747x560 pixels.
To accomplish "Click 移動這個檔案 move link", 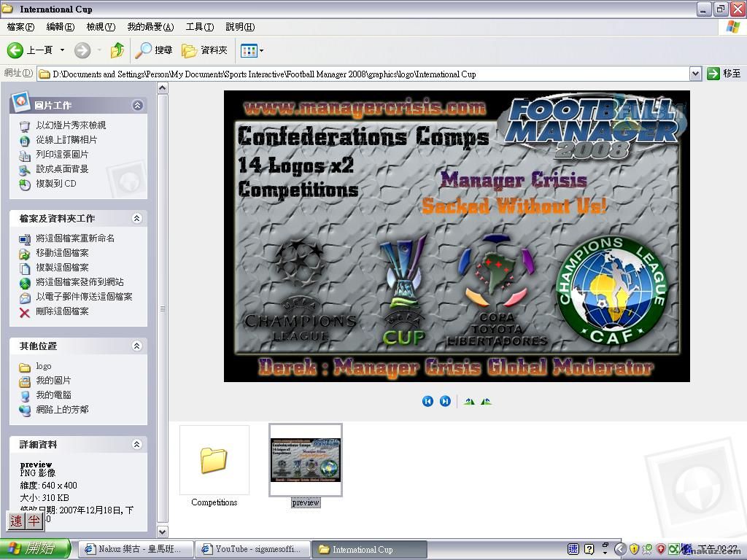I will point(62,253).
